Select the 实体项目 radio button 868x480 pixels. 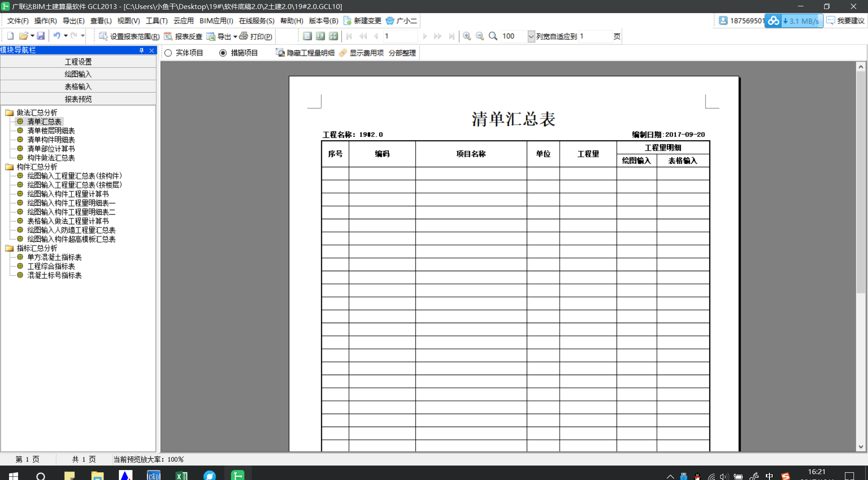(168, 53)
